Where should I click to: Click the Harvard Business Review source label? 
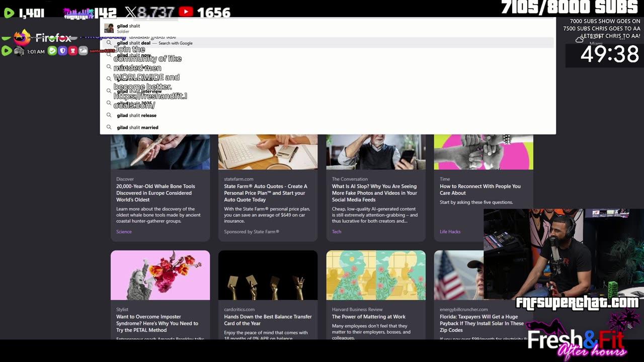click(357, 309)
